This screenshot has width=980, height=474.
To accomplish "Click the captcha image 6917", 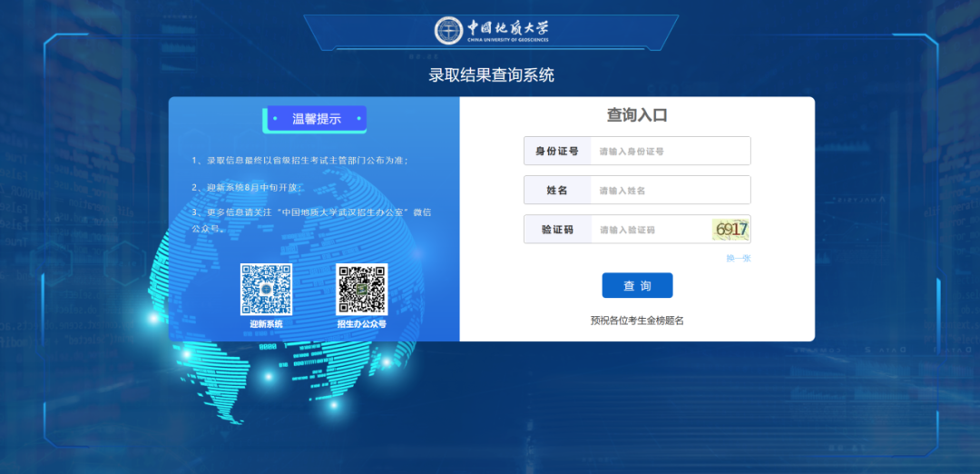I will click(730, 230).
